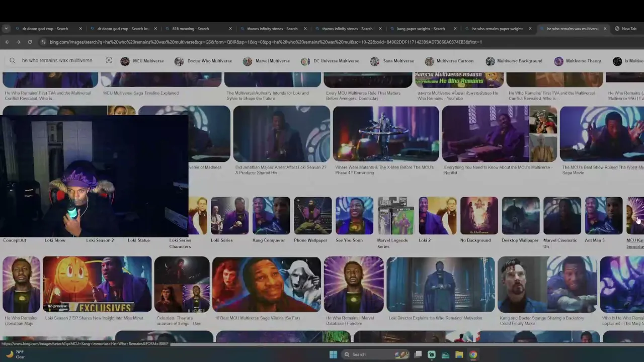Image resolution: width=644 pixels, height=362 pixels.
Task: Switch to Chrome on the taskbar
Action: click(x=473, y=354)
